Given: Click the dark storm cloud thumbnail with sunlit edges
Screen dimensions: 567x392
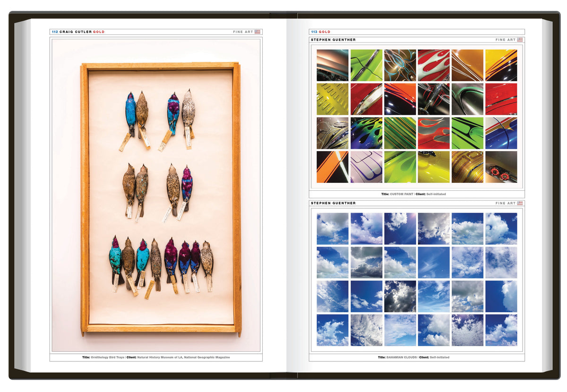Looking at the screenshot, I should tap(400, 296).
